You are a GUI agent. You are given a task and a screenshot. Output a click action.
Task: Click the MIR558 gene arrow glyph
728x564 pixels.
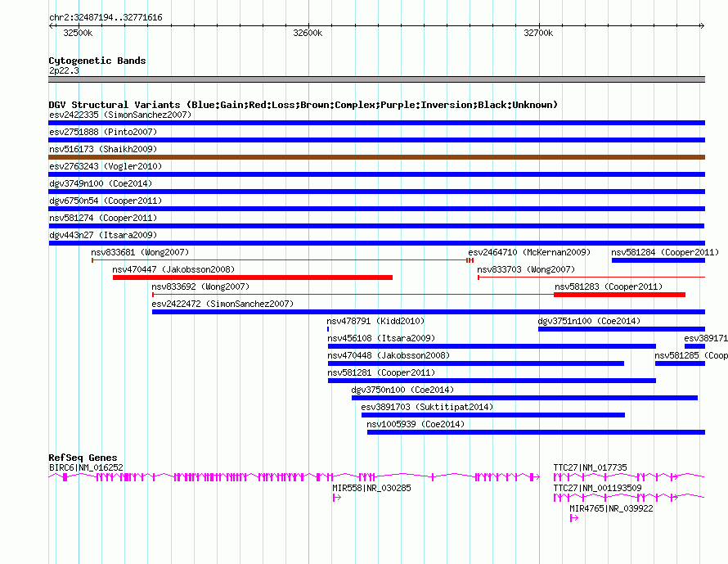tap(337, 498)
